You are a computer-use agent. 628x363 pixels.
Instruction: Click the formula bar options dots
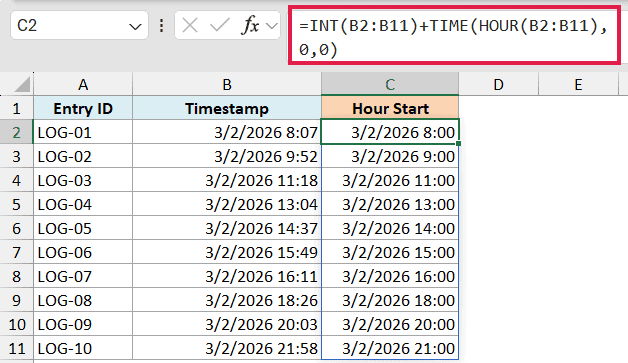click(161, 26)
